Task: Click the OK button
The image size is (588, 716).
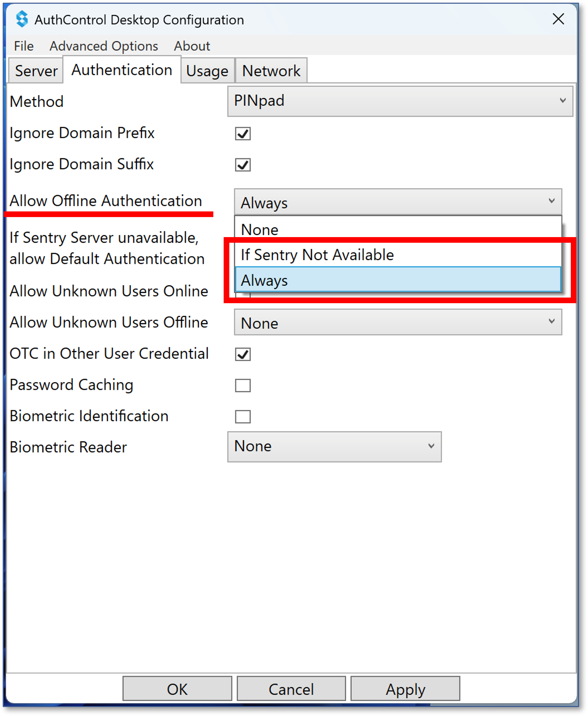Action: 177,689
